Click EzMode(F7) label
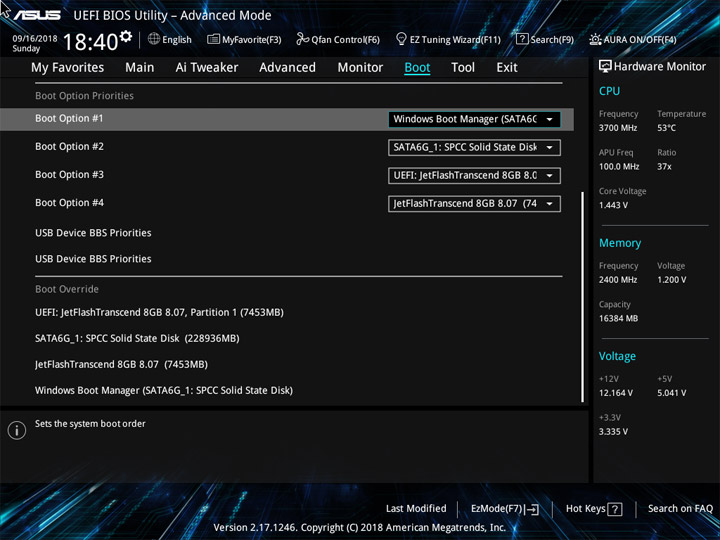 coord(496,508)
